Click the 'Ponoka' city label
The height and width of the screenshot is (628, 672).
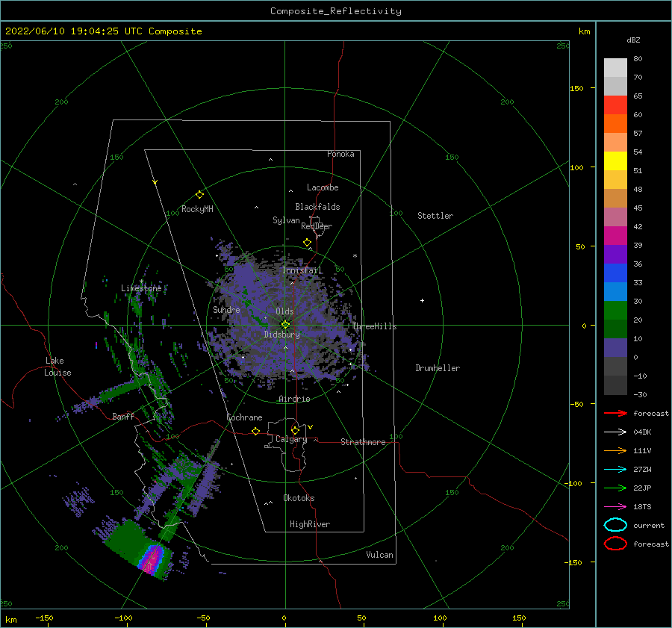coord(340,154)
